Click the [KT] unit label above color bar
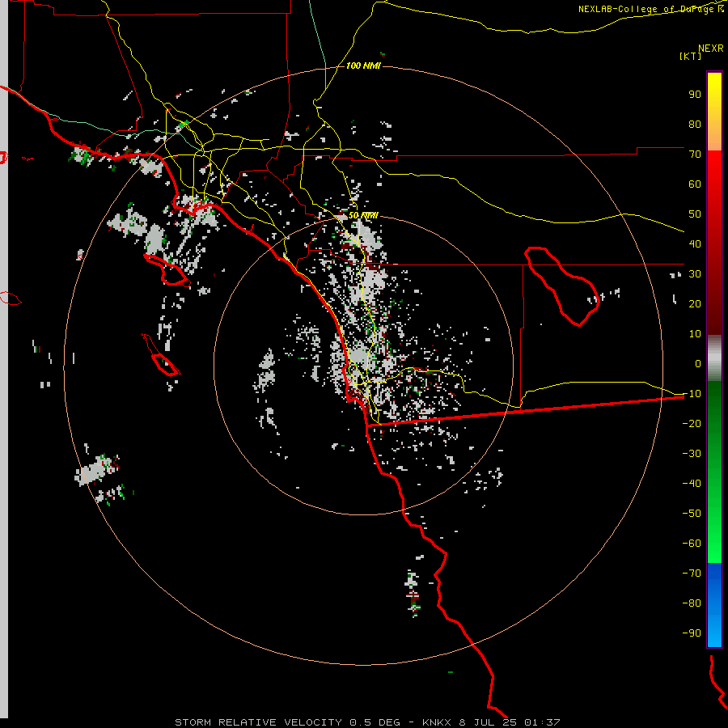 pos(690,56)
